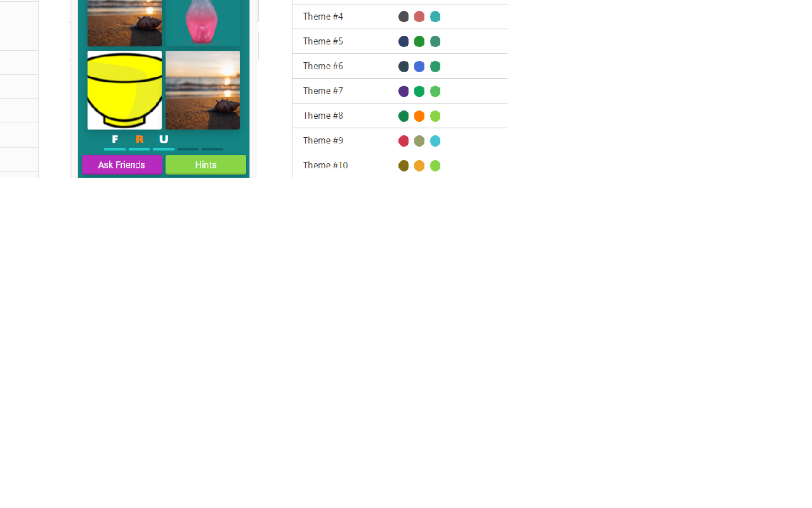Image resolution: width=812 pixels, height=508 pixels.
Task: Select the yellow bowl picture
Action: tap(124, 90)
